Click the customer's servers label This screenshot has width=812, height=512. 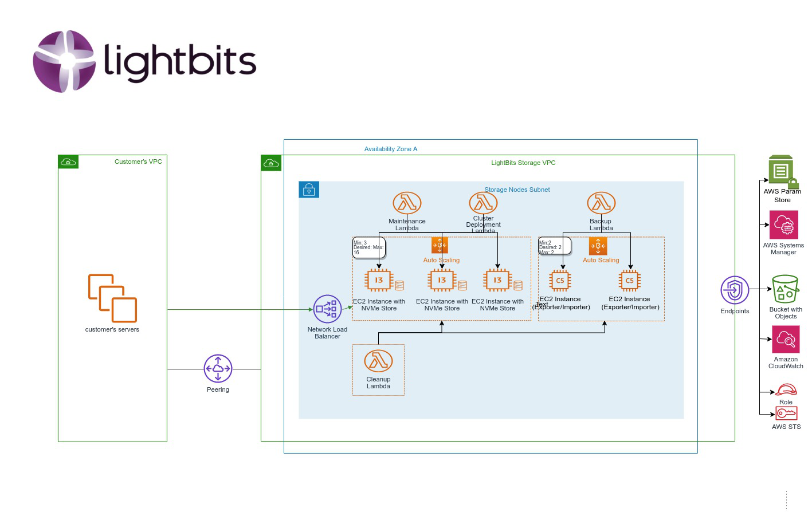point(112,329)
